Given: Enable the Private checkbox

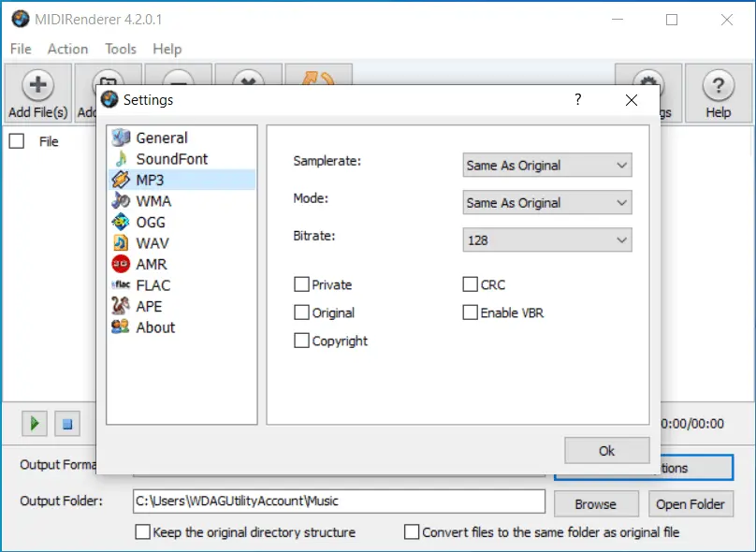Looking at the screenshot, I should point(302,284).
